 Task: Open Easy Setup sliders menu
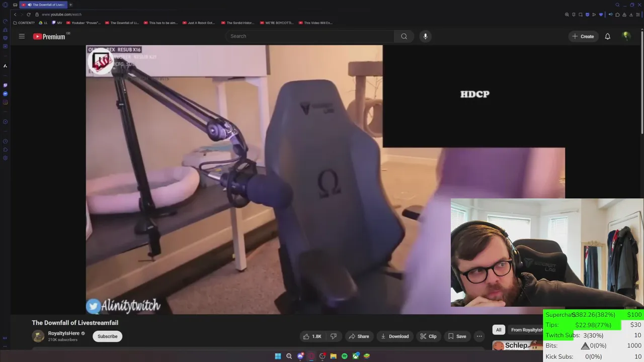pos(638,15)
